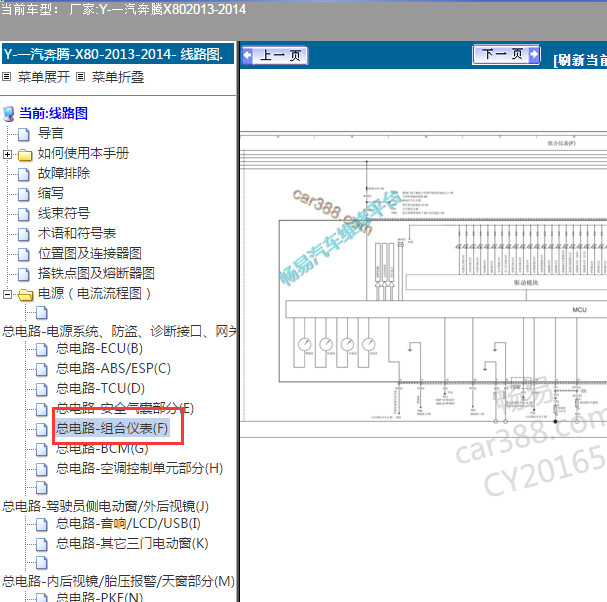607x602 pixels.
Task: Click the document icon beside 线束符号
Action: click(x=24, y=214)
